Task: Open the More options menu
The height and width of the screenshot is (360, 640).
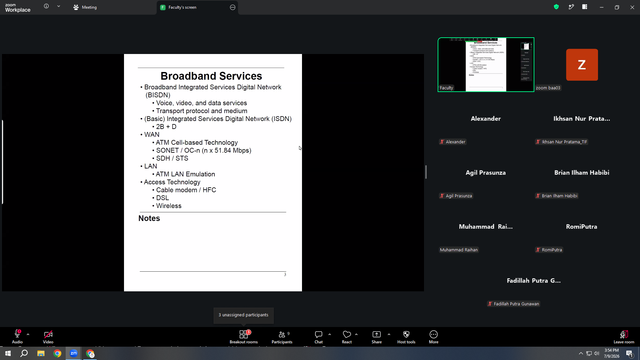Action: [x=433, y=337]
